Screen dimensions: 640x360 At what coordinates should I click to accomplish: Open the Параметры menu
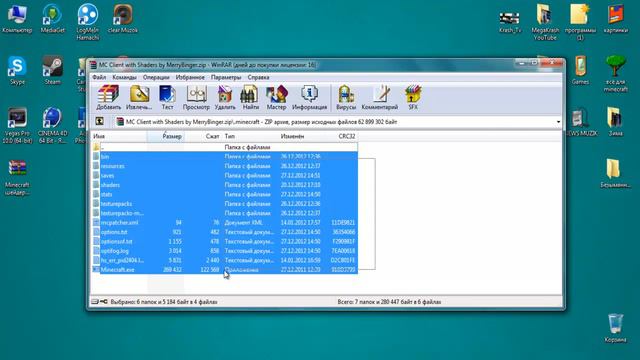tap(226, 77)
